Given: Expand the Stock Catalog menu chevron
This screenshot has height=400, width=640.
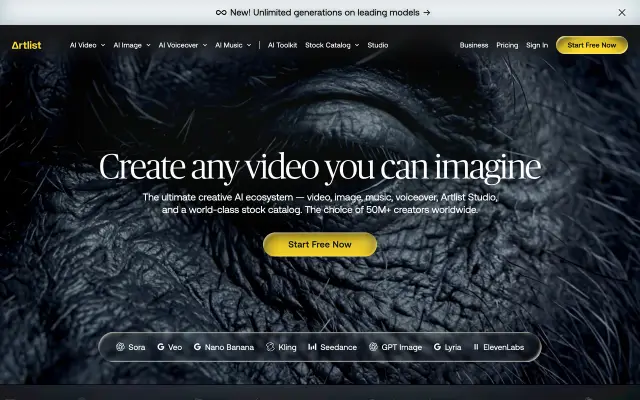Looking at the screenshot, I should (x=357, y=45).
